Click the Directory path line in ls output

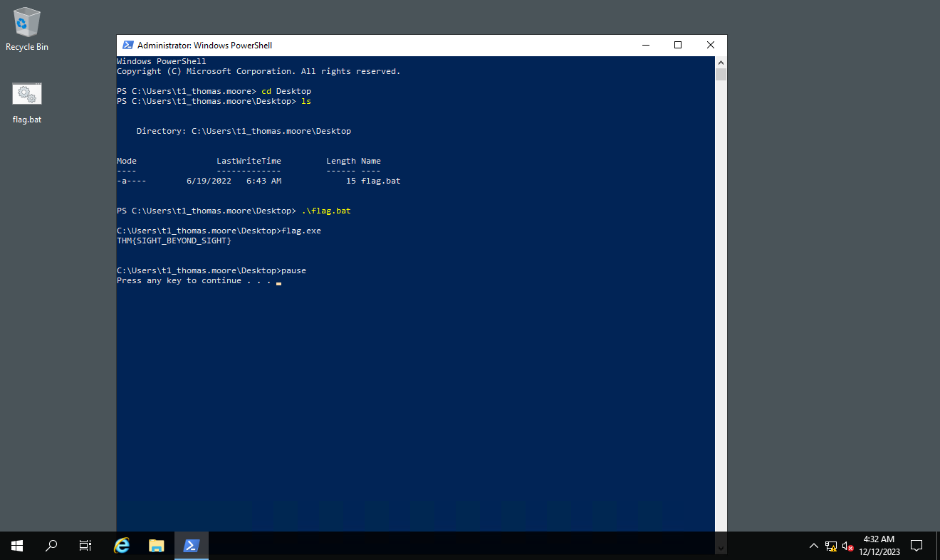pyautogui.click(x=244, y=131)
